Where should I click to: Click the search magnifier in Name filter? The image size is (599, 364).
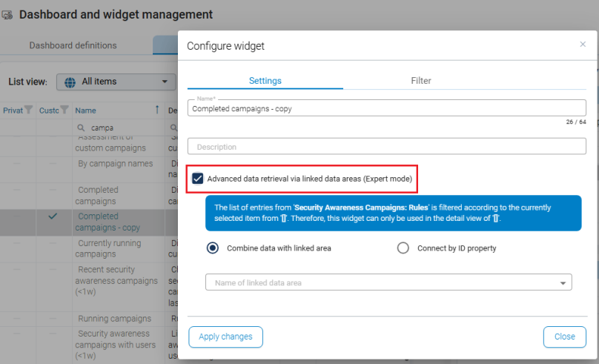tap(83, 128)
